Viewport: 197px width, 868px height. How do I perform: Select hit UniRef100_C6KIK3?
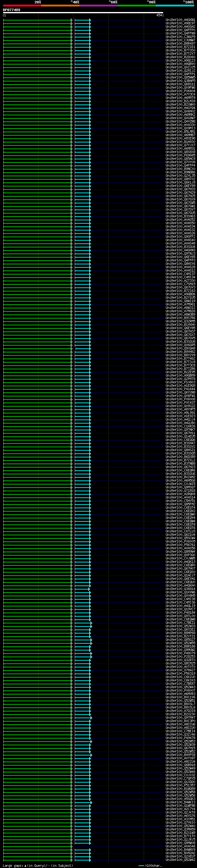click(x=180, y=680)
